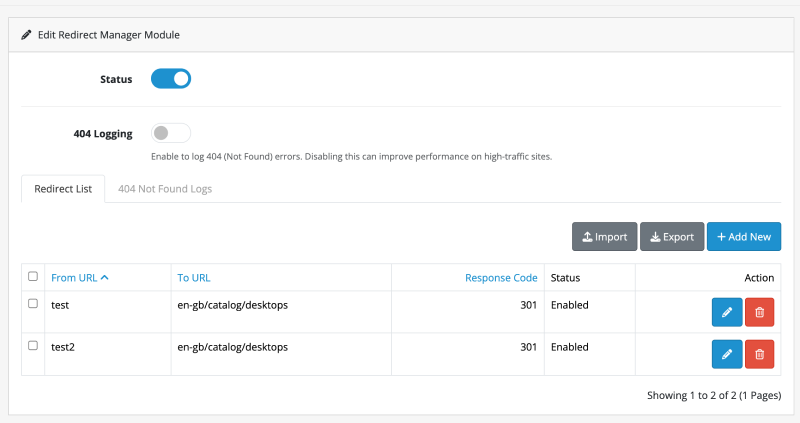Sort the table by Response Code
This screenshot has width=800, height=423.
pos(501,278)
